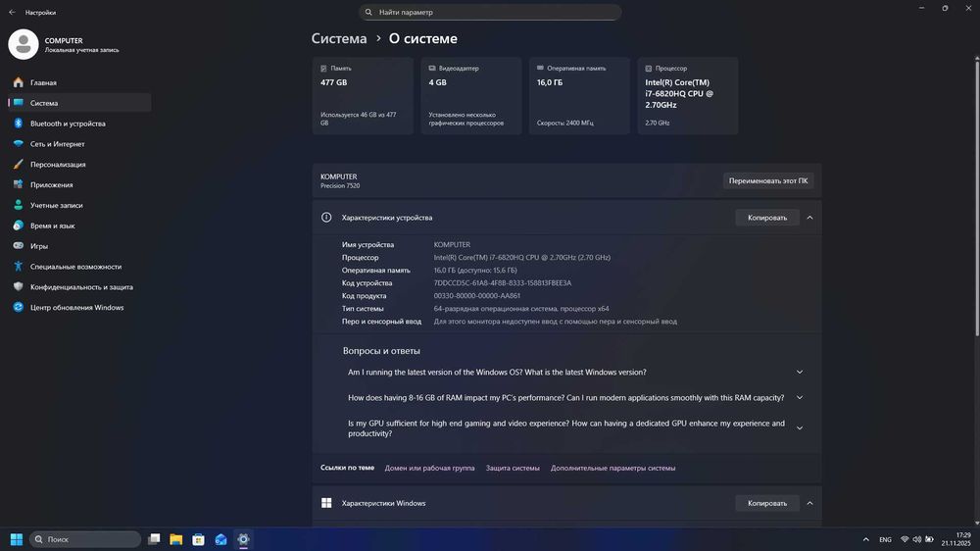Open the Windows Start button
Viewport: 980px width, 551px height.
pyautogui.click(x=17, y=539)
